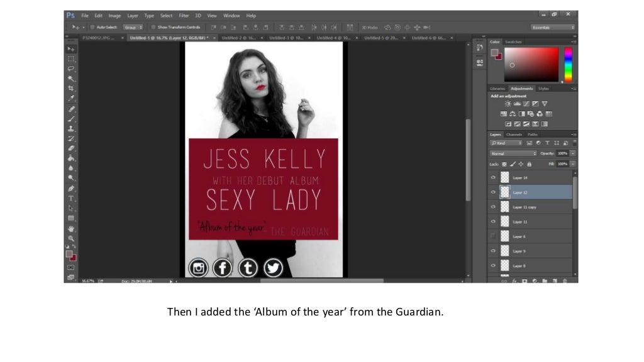Select the Clone Stamp tool

[x=71, y=128]
